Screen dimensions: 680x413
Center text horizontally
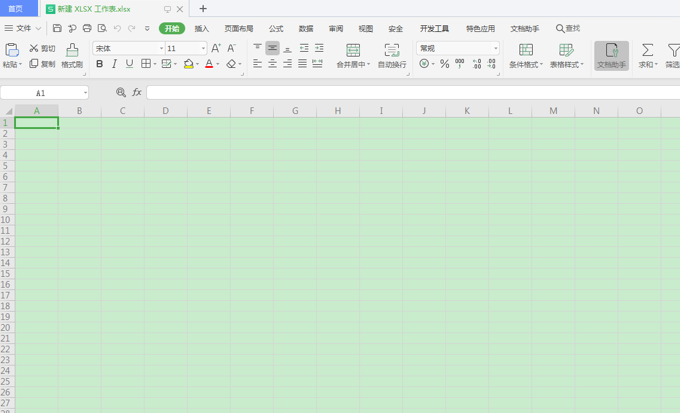(x=272, y=64)
